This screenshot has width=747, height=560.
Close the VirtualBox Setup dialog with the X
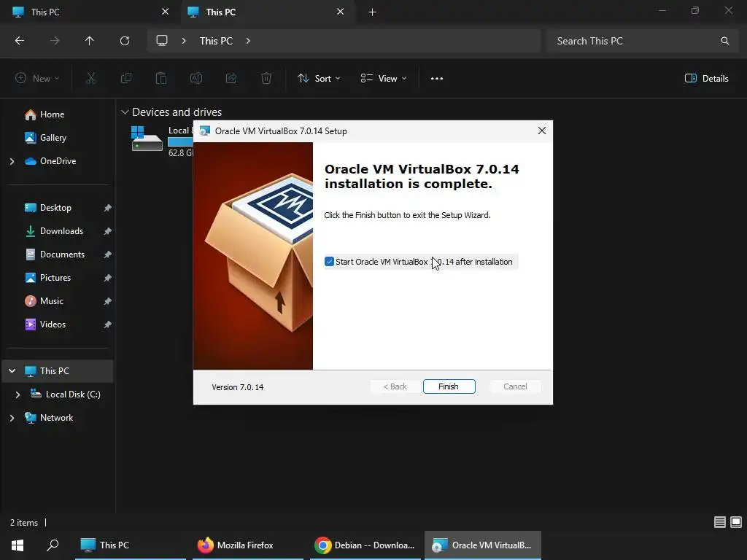[x=542, y=131]
